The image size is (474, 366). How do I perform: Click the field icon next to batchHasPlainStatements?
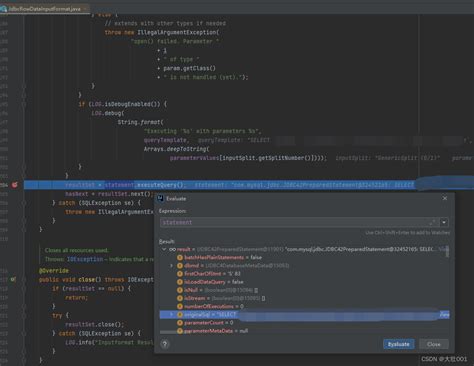(x=180, y=257)
